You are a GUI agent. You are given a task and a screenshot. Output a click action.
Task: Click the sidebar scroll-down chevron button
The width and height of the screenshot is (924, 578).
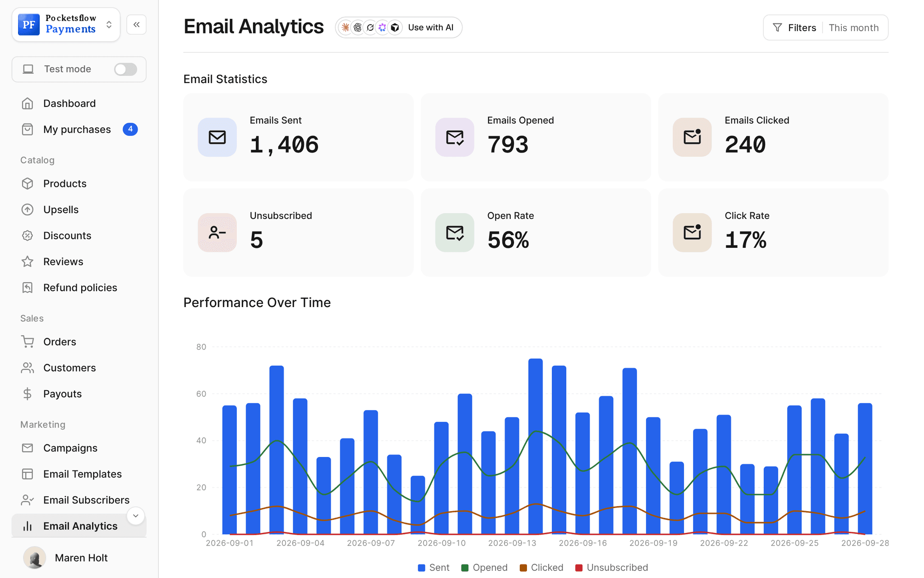(x=135, y=516)
